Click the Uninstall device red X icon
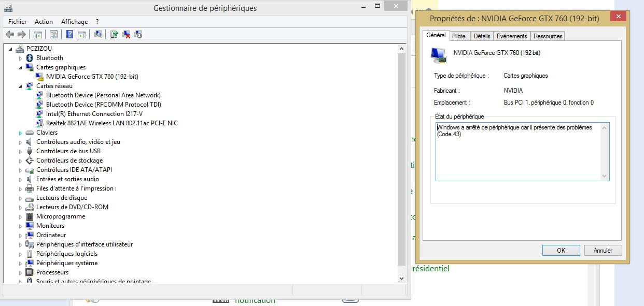This screenshot has height=306, width=644. coord(126,35)
